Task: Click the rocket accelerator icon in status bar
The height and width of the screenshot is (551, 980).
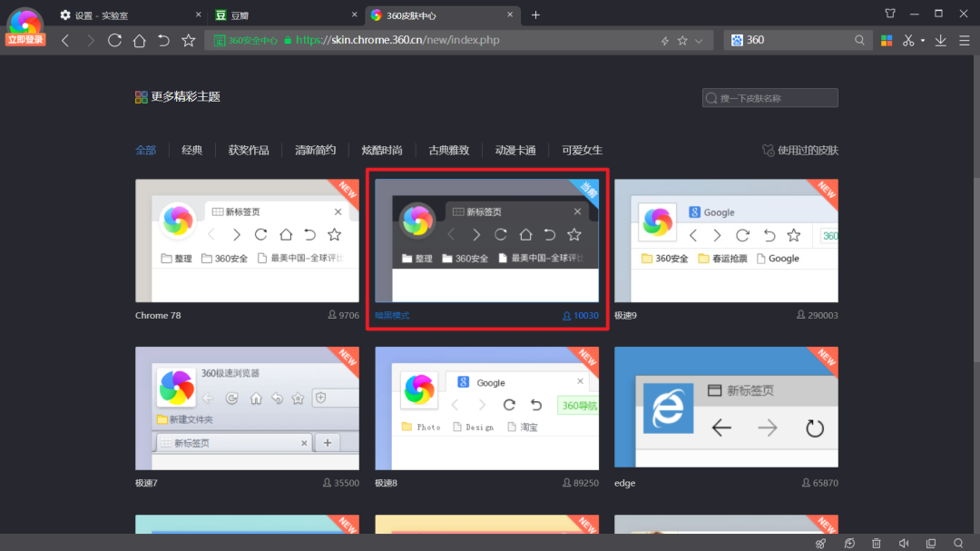Action: click(820, 543)
